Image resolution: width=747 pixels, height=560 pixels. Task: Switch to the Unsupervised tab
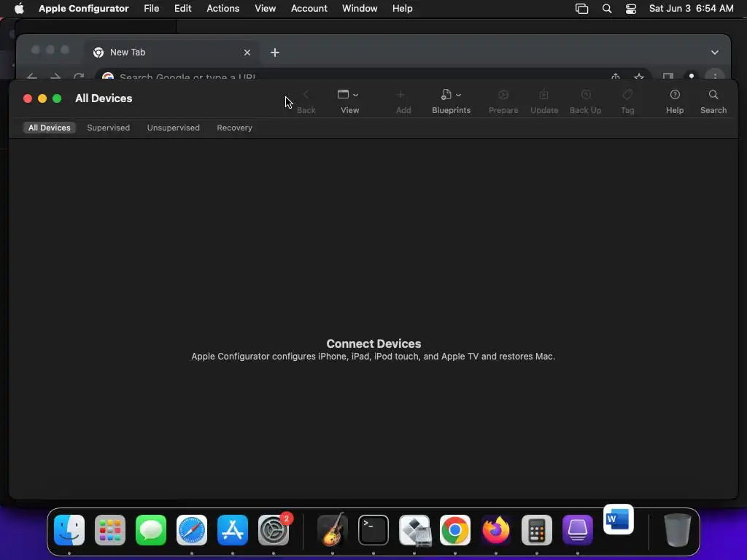coord(174,128)
